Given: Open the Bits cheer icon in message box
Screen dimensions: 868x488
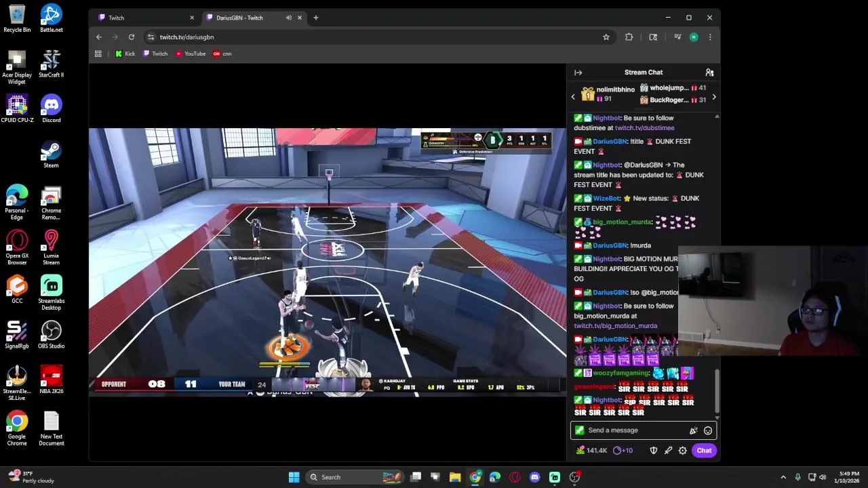Looking at the screenshot, I should pyautogui.click(x=693, y=430).
